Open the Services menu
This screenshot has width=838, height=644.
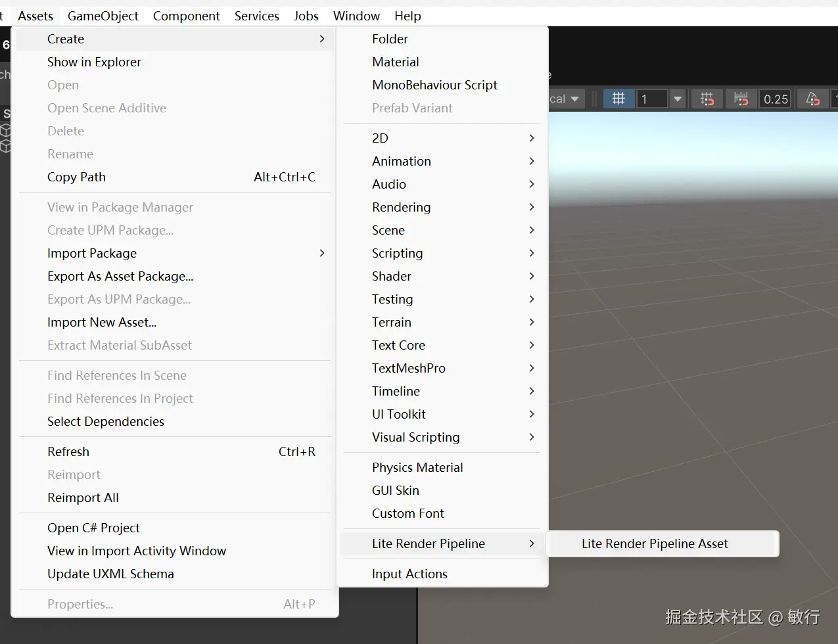[x=257, y=16]
